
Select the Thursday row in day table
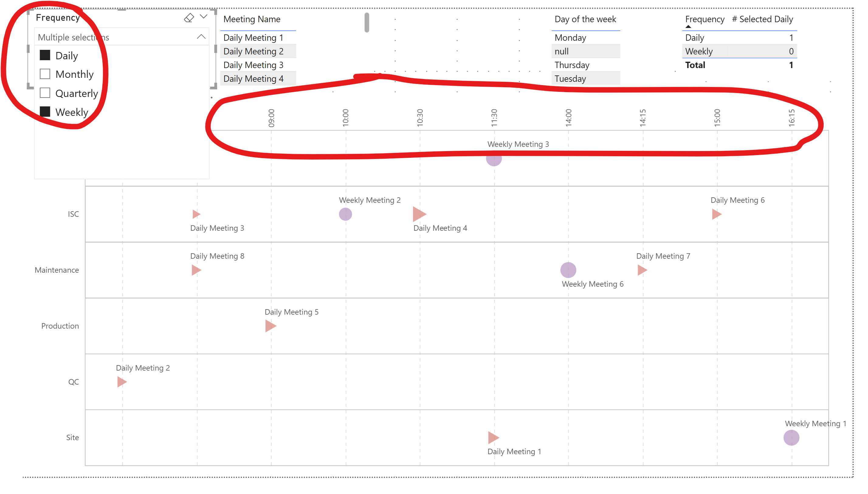tap(572, 65)
